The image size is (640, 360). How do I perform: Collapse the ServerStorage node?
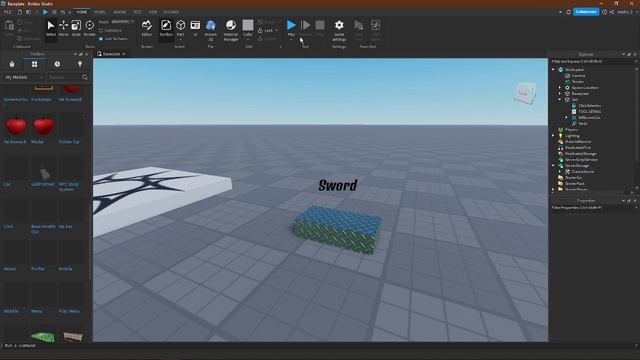[553, 166]
